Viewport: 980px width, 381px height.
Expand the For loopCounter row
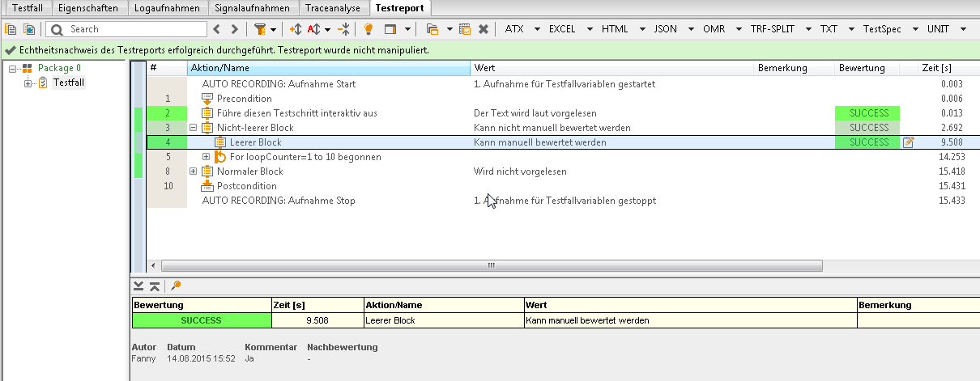coord(206,157)
